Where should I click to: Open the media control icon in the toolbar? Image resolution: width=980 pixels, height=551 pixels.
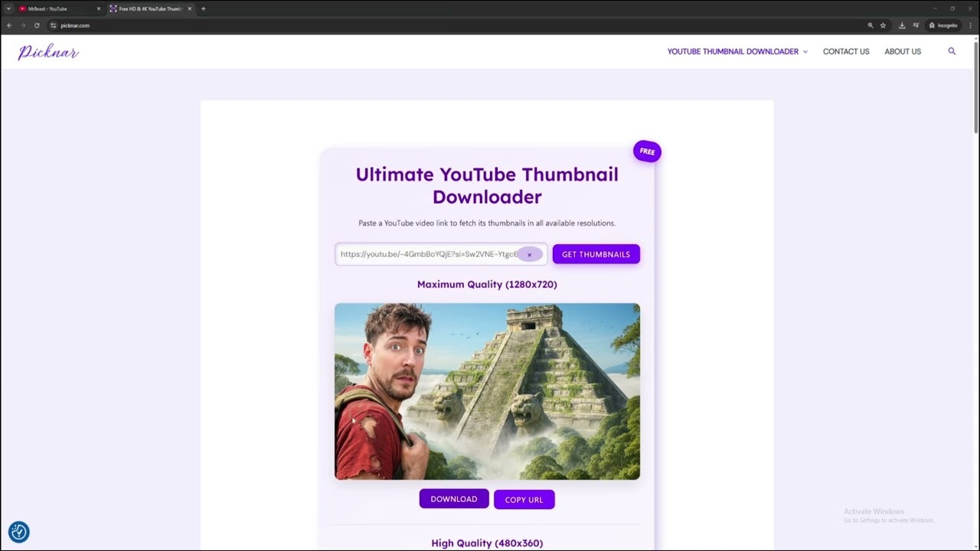tap(915, 25)
